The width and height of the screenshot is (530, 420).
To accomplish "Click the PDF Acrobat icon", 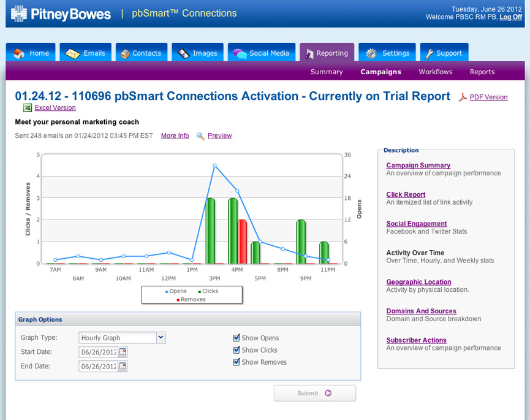I will tap(463, 97).
